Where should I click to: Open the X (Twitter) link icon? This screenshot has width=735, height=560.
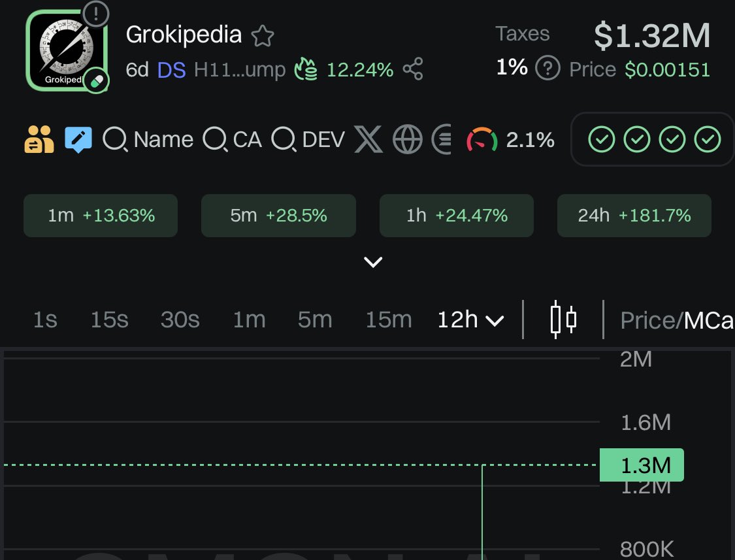pos(368,139)
